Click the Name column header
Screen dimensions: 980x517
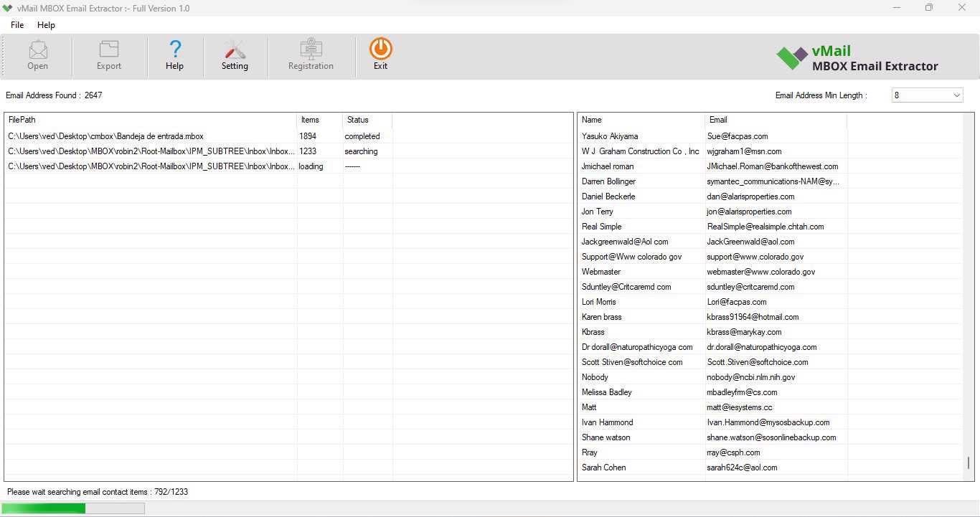(x=641, y=120)
